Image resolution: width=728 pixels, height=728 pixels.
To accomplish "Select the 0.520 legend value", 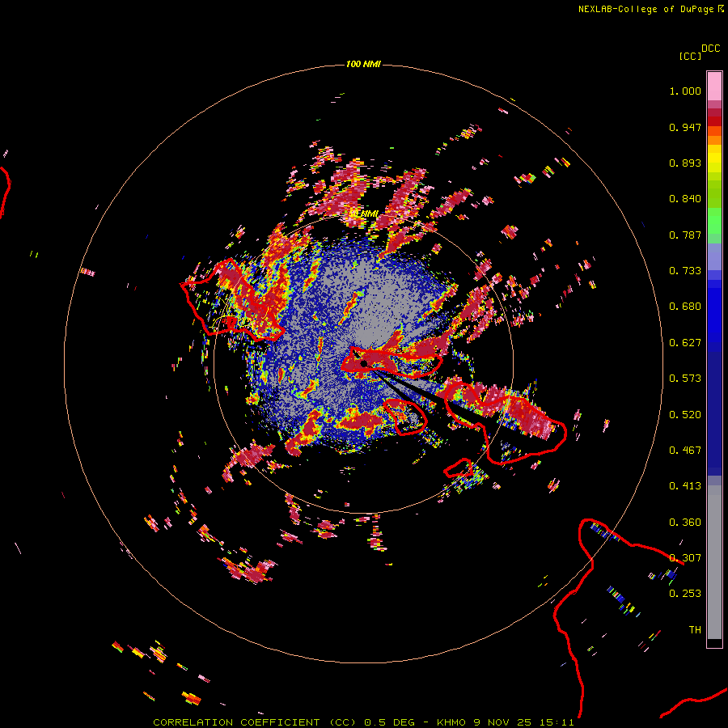I will point(685,415).
